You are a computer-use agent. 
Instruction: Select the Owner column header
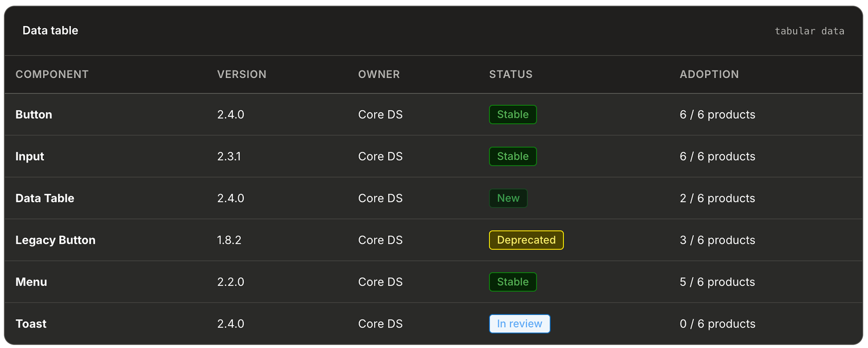point(379,74)
